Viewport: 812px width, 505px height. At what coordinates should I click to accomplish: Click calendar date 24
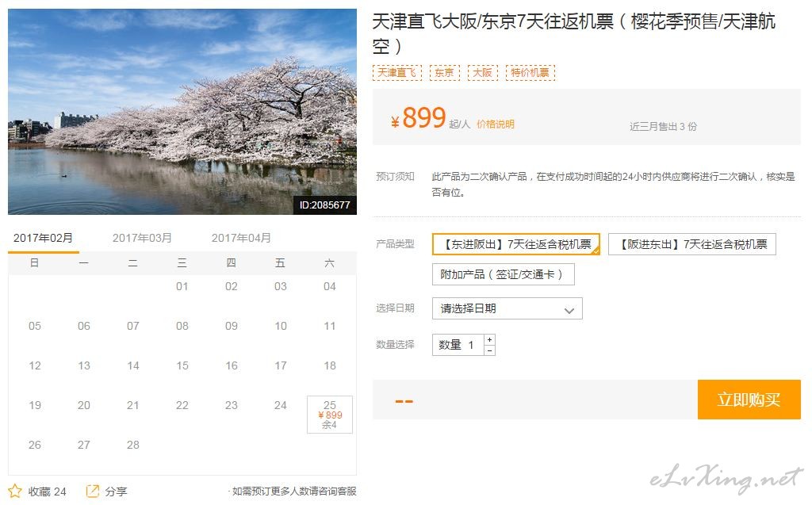click(x=281, y=405)
